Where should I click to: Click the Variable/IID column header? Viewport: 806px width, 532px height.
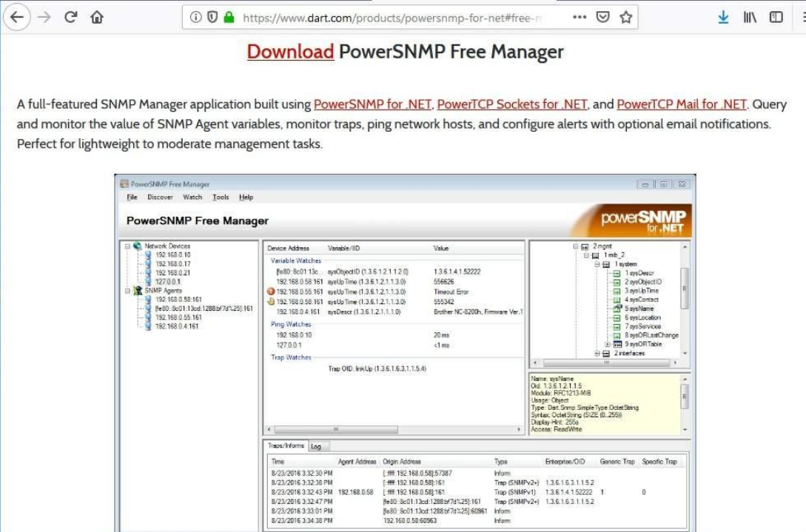[x=343, y=249]
